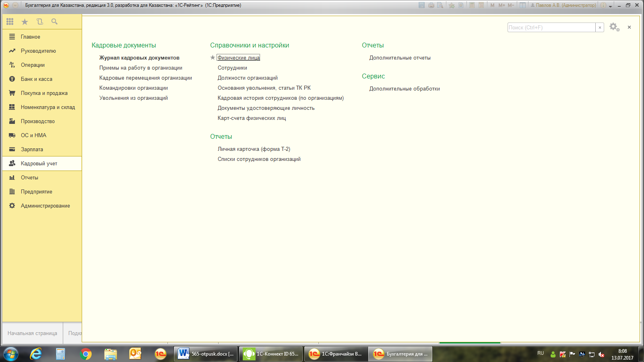The image size is (644, 362).
Task: Expand the dropdown arrow beside info icon
Action: pyautogui.click(x=610, y=6)
